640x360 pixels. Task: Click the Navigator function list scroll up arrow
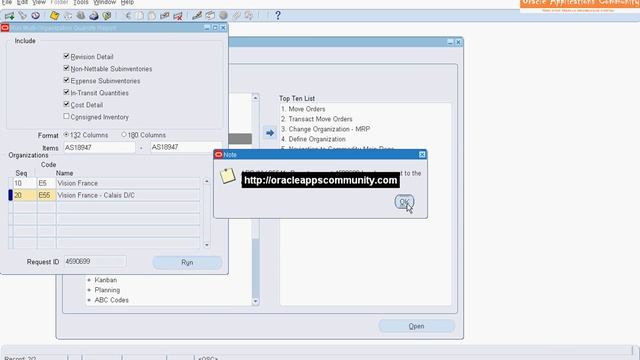tap(256, 98)
